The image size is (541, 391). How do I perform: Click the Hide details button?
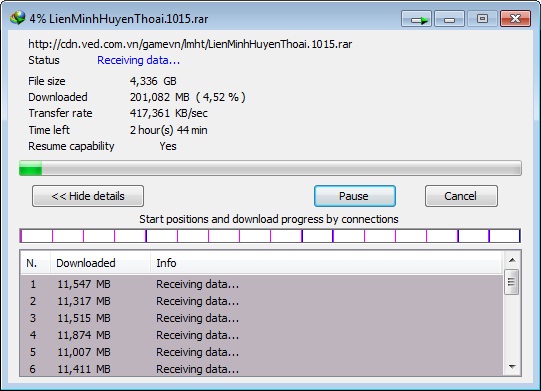[x=88, y=196]
